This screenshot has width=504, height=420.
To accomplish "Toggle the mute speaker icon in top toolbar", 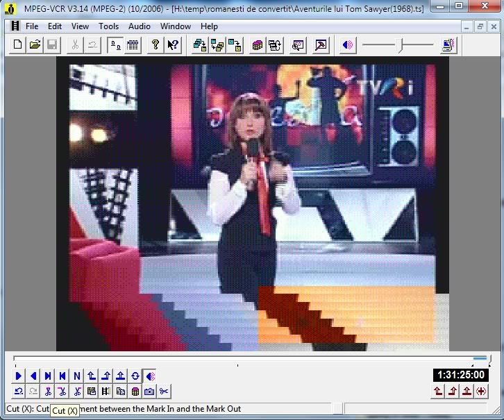I will [x=347, y=45].
